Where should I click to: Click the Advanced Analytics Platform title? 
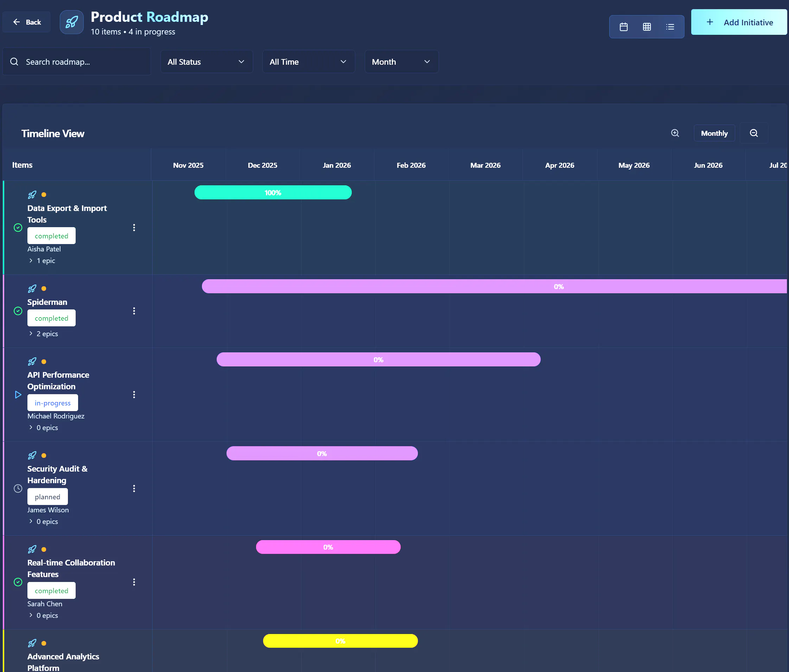[x=63, y=662]
